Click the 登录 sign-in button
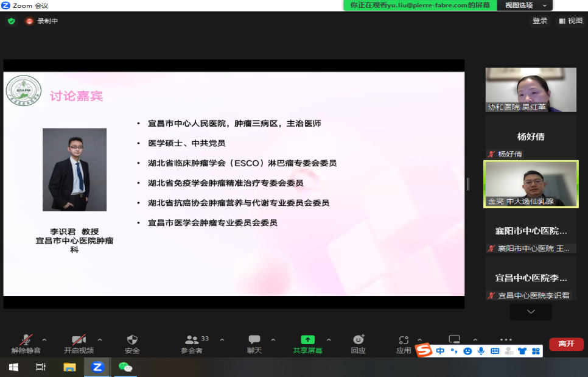Viewport: 588px width, 377px height. coord(540,21)
